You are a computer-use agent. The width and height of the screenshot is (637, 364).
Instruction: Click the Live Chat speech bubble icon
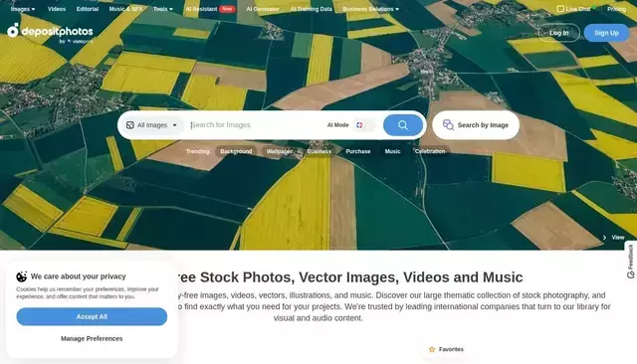click(x=560, y=9)
